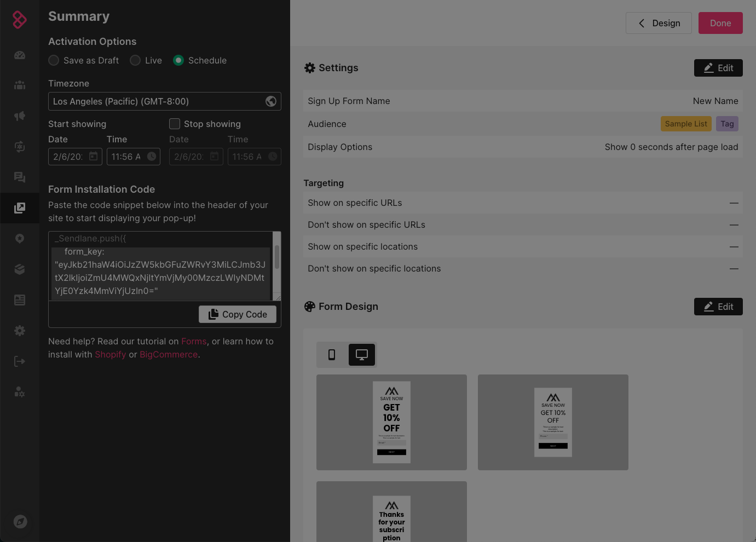Open the stacked layers icon in sidebar
The image size is (756, 542).
pyautogui.click(x=20, y=269)
